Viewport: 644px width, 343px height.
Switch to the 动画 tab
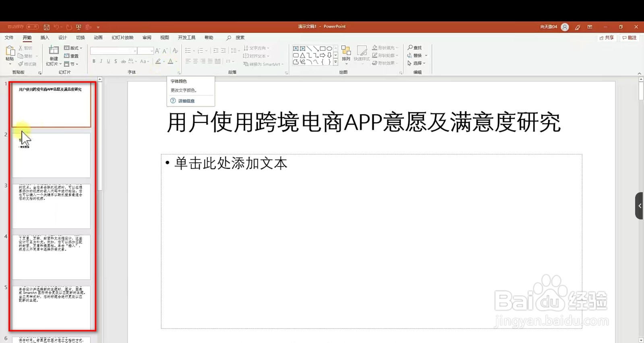(98, 37)
